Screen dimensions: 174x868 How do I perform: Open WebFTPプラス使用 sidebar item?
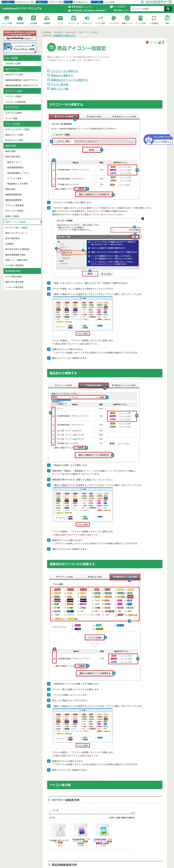click(22, 75)
